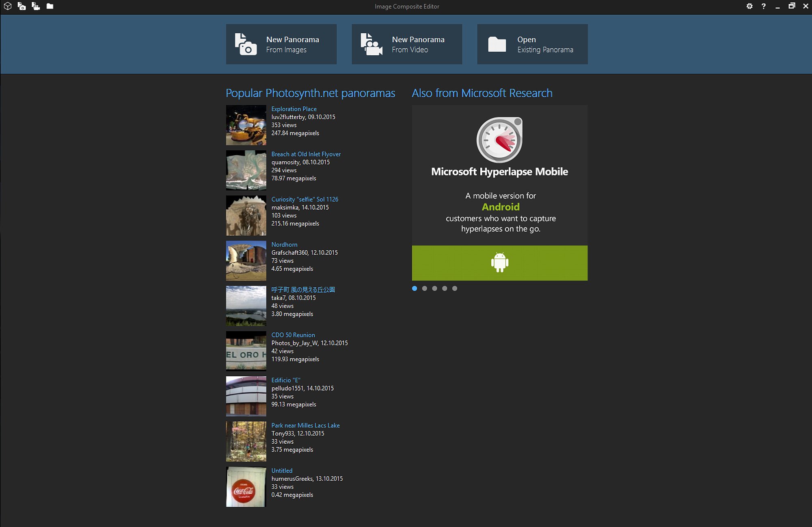Screen dimensions: 812x527
Task: Click Popular Photosynth.net panoramas heading
Action: (x=310, y=93)
